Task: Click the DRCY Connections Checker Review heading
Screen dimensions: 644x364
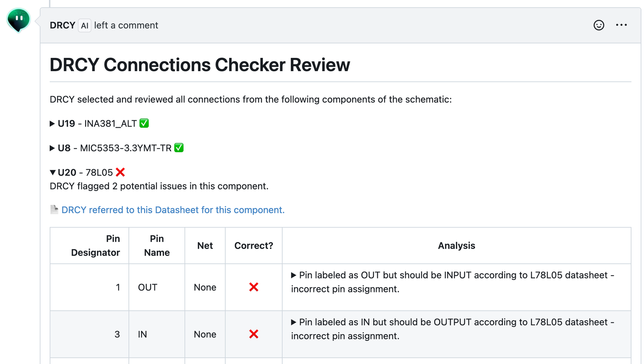Action: [x=200, y=65]
